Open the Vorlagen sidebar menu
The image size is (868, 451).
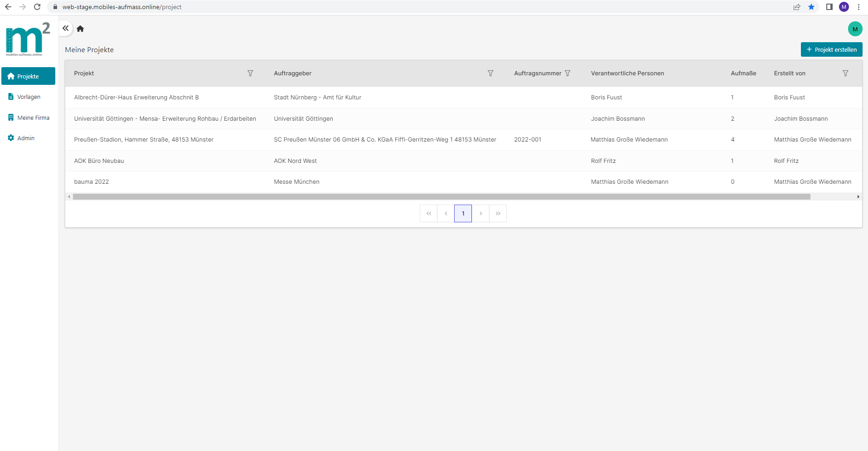(29, 97)
